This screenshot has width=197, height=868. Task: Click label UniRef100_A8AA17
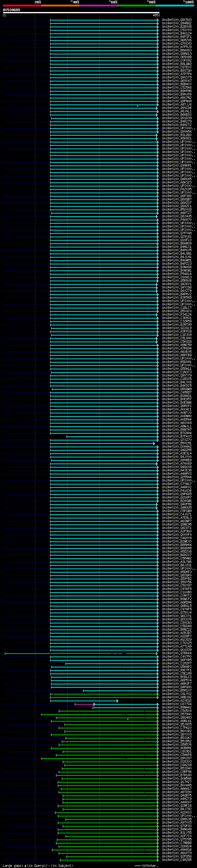point(177,789)
